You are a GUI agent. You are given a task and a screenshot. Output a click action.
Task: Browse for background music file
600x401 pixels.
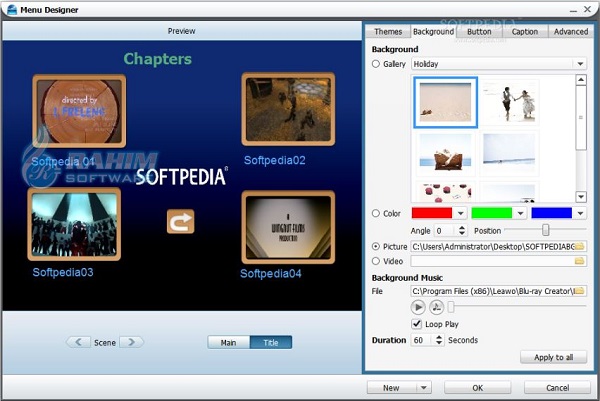pyautogui.click(x=579, y=291)
